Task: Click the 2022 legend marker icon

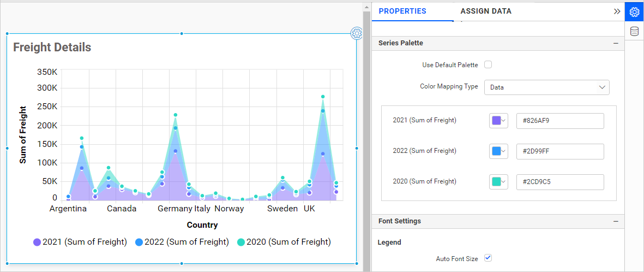Action: (x=139, y=242)
